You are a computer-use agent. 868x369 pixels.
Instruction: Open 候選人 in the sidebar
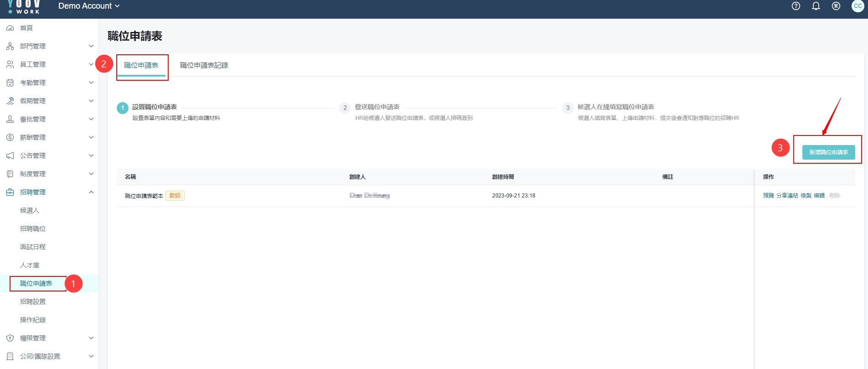click(x=30, y=210)
